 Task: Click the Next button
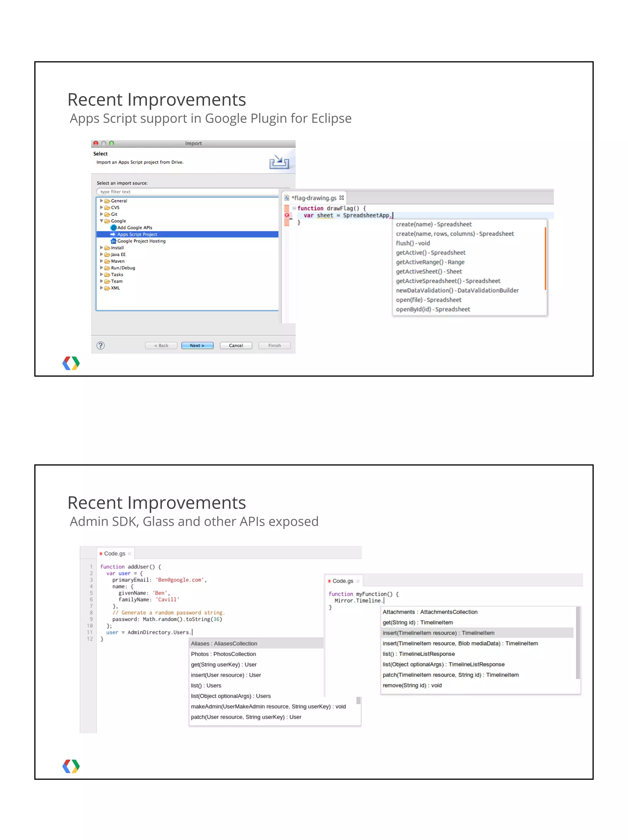(197, 345)
